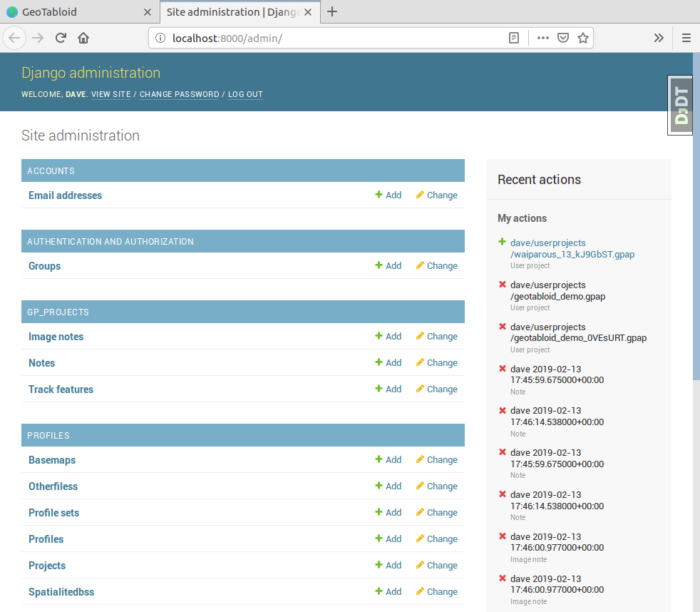Viewport: 700px width, 612px height.
Task: Open the Email addresses model
Action: click(x=65, y=195)
